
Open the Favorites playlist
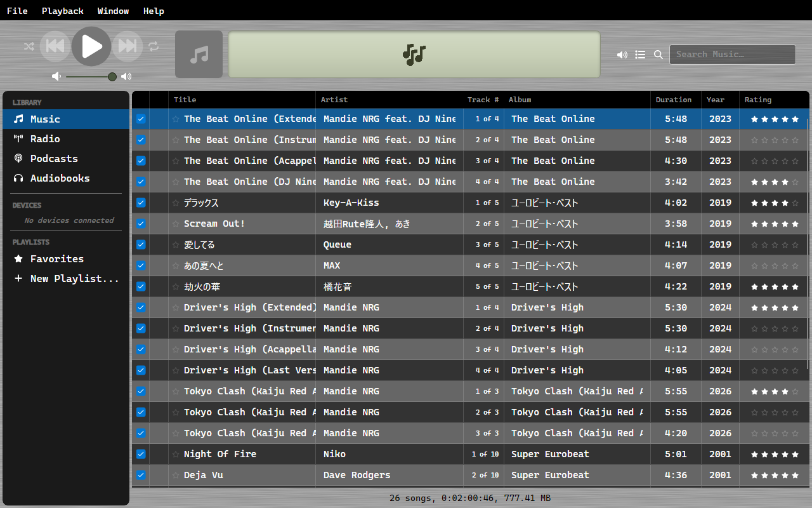[66, 258]
